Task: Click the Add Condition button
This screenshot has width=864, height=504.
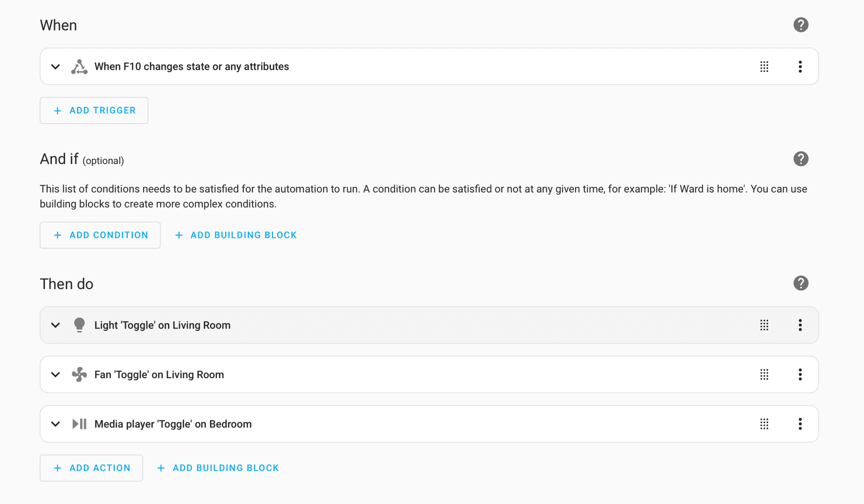Action: [x=100, y=235]
